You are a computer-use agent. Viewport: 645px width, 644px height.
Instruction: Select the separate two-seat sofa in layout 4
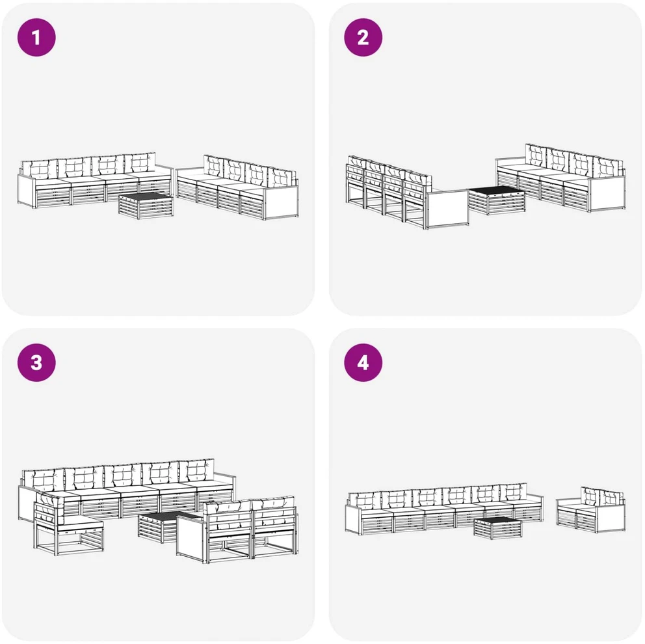[x=590, y=510]
